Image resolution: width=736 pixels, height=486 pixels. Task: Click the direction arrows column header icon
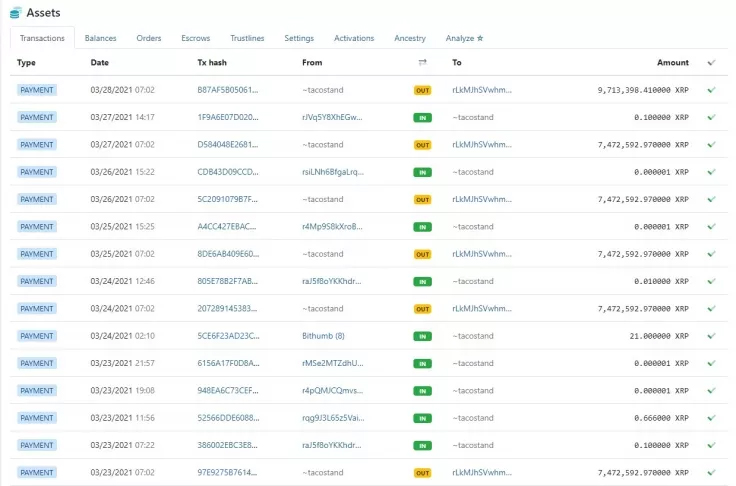tap(422, 62)
